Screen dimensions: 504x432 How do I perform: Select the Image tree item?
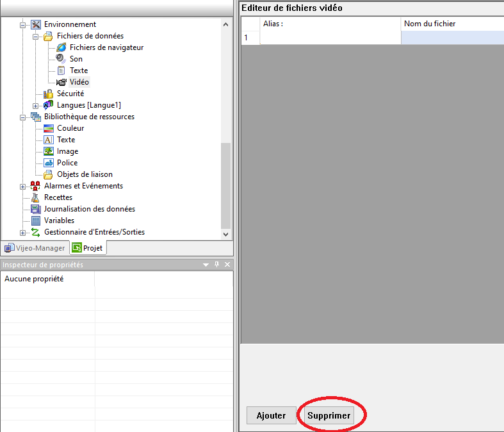(x=67, y=151)
